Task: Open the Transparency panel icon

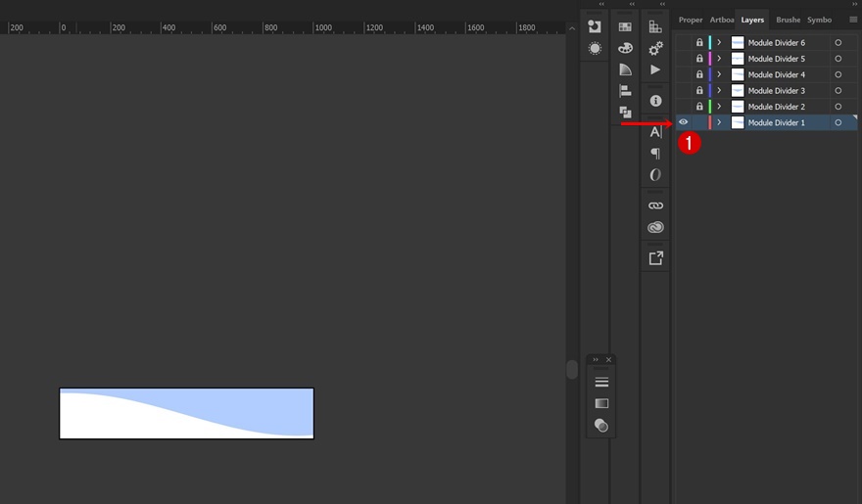Action: pos(601,425)
